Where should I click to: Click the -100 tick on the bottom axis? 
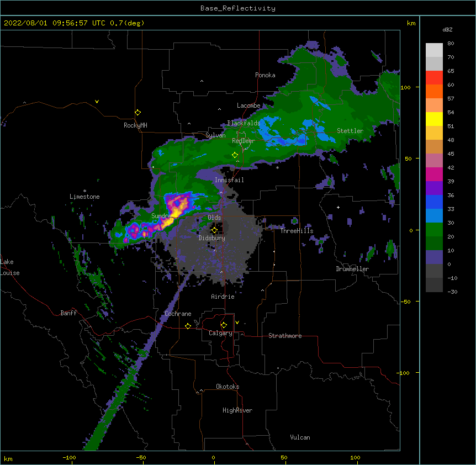pos(69,458)
